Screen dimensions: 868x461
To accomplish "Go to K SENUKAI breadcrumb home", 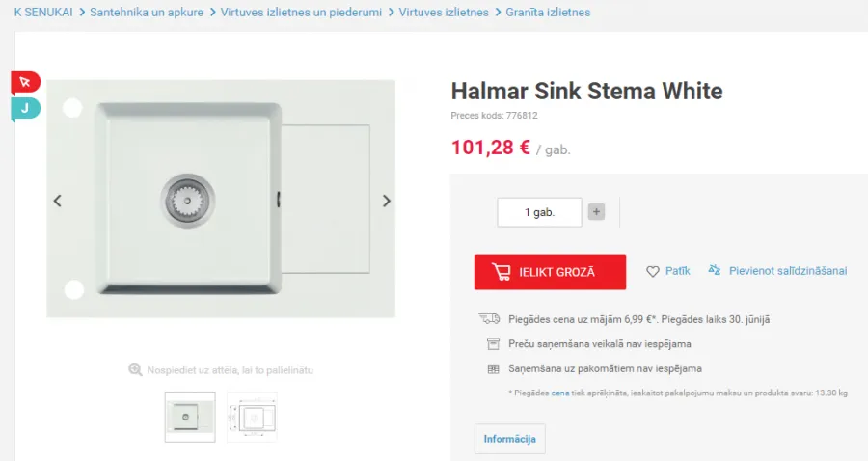I will [x=43, y=13].
